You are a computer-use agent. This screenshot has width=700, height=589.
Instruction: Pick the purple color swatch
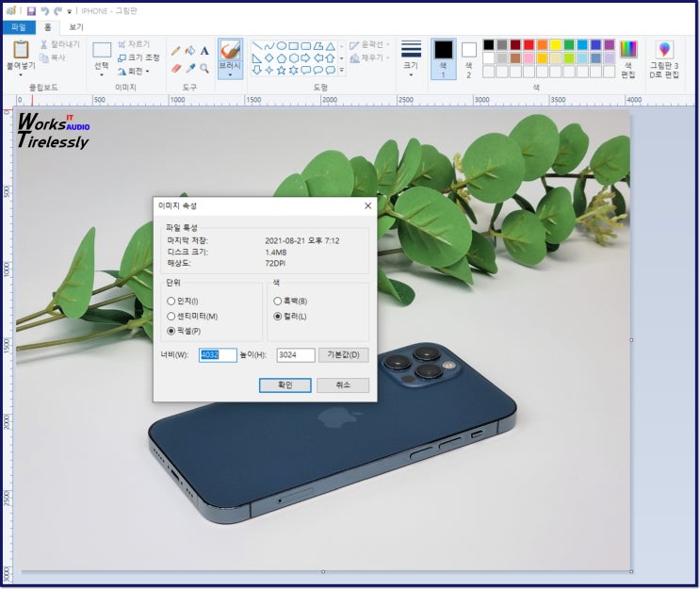(x=609, y=45)
